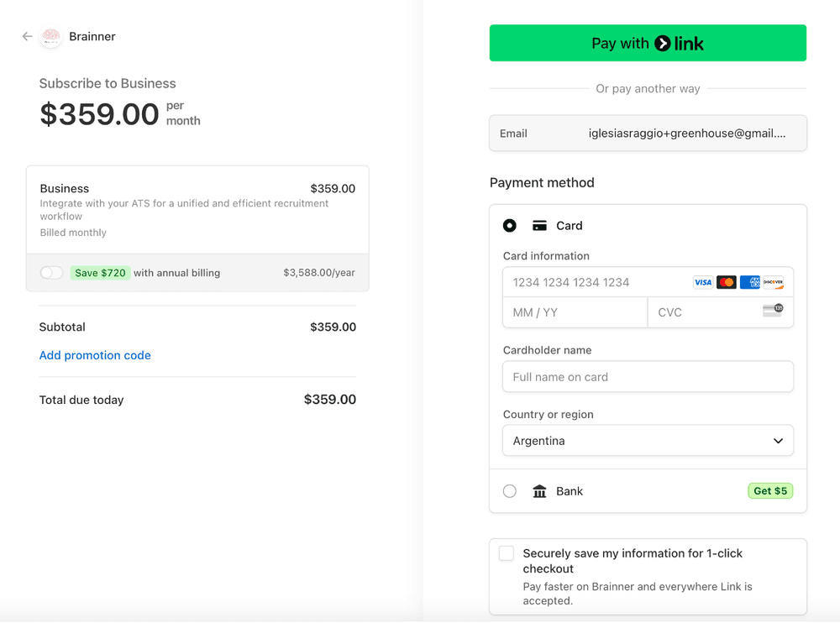This screenshot has width=840, height=623.
Task: Enable the annual billing toggle
Action: 52,273
